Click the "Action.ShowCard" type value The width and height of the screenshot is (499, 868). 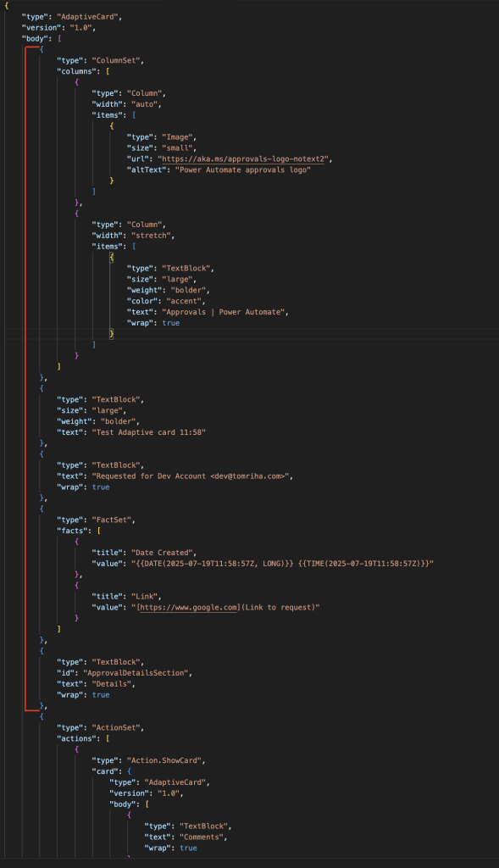tap(165, 760)
